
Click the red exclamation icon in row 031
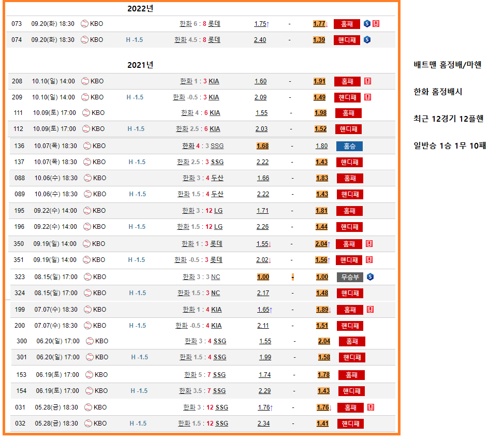370,407
